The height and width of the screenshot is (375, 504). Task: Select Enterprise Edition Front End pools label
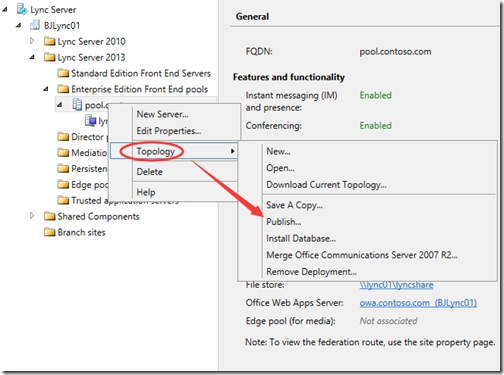point(139,89)
